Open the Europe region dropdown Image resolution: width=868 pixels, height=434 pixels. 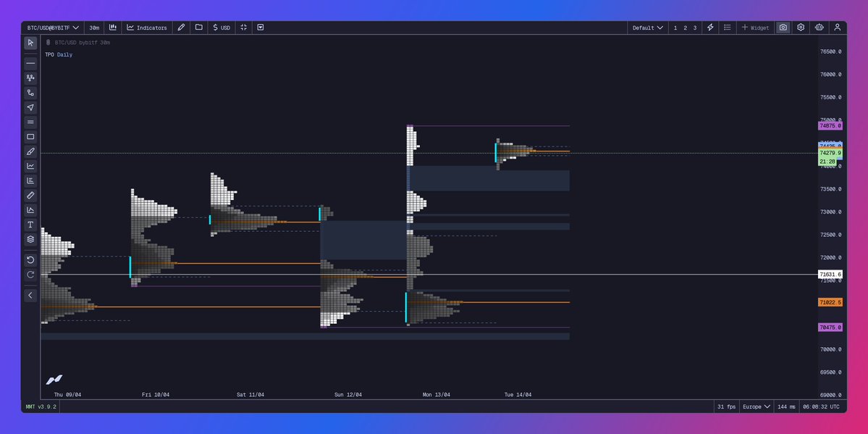[757, 407]
